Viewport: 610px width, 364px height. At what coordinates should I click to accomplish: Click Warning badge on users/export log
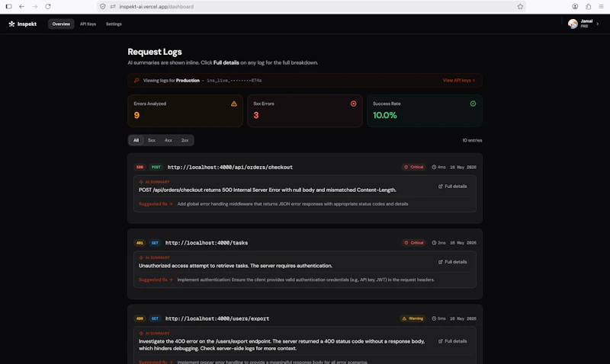tap(413, 318)
